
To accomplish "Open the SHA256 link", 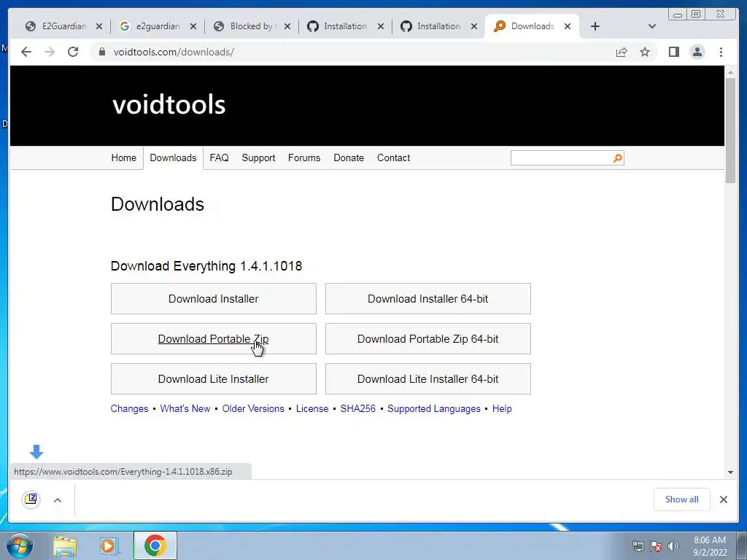I will pyautogui.click(x=357, y=408).
